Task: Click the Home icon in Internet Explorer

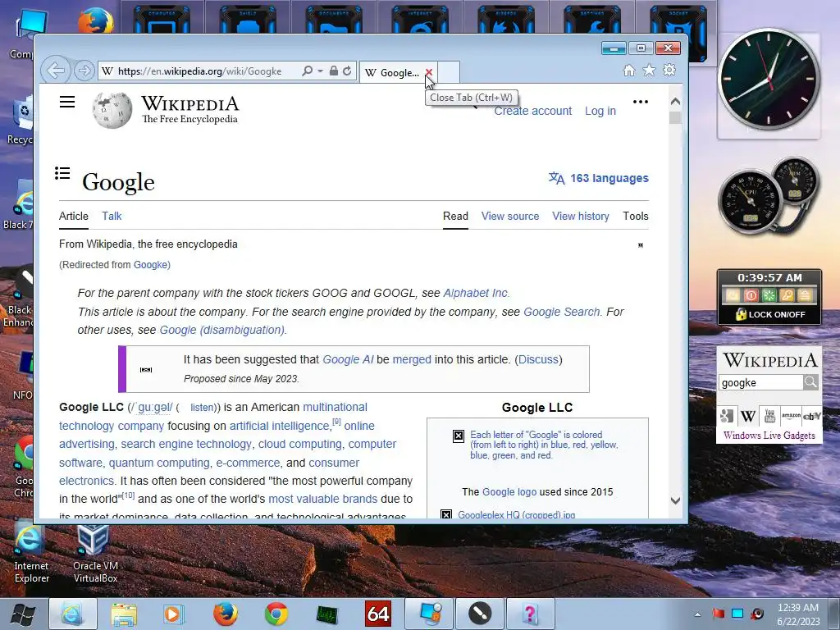Action: click(x=629, y=71)
